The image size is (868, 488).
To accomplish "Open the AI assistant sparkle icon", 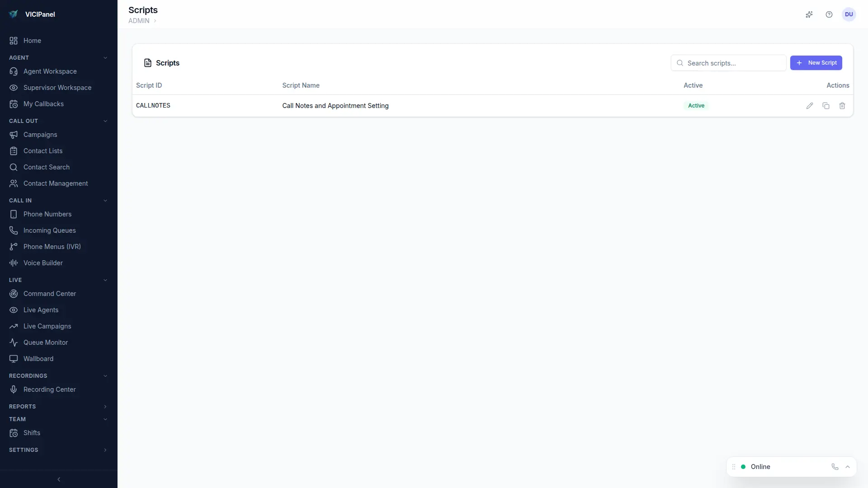I will coord(809,14).
